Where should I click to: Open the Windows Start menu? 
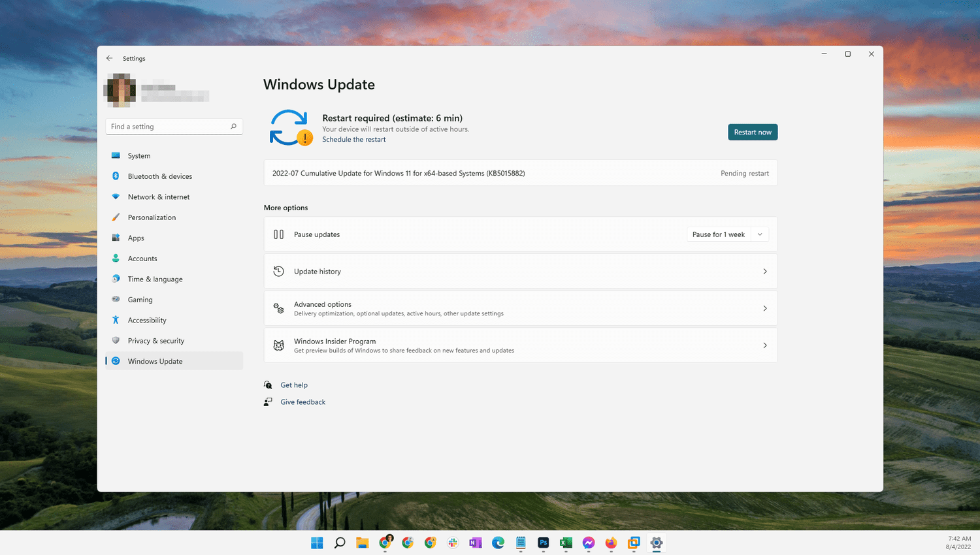click(x=317, y=543)
